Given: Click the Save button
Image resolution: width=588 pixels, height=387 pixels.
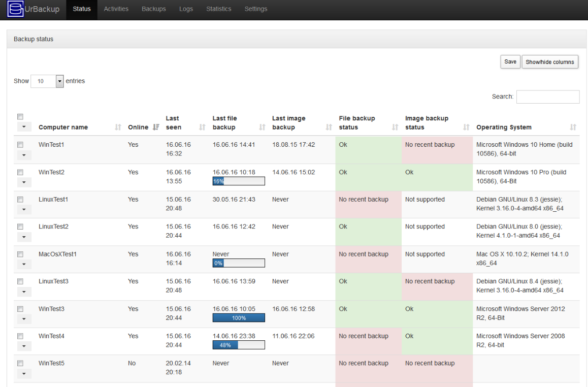Looking at the screenshot, I should [x=510, y=61].
